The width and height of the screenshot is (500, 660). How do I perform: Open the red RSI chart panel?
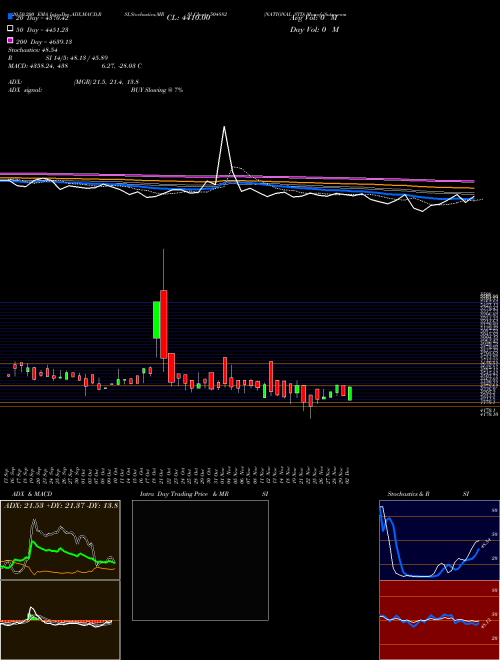click(439, 620)
